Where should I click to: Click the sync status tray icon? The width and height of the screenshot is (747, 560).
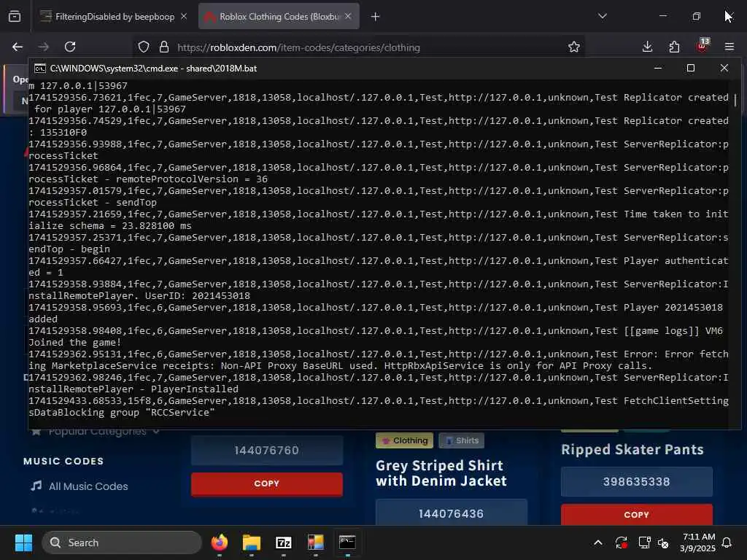(621, 542)
